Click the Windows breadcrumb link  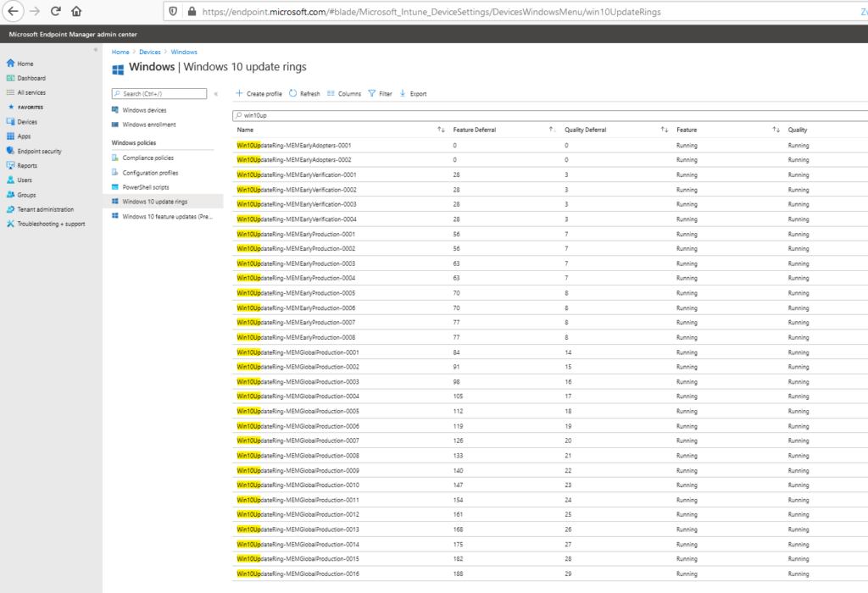tap(184, 52)
